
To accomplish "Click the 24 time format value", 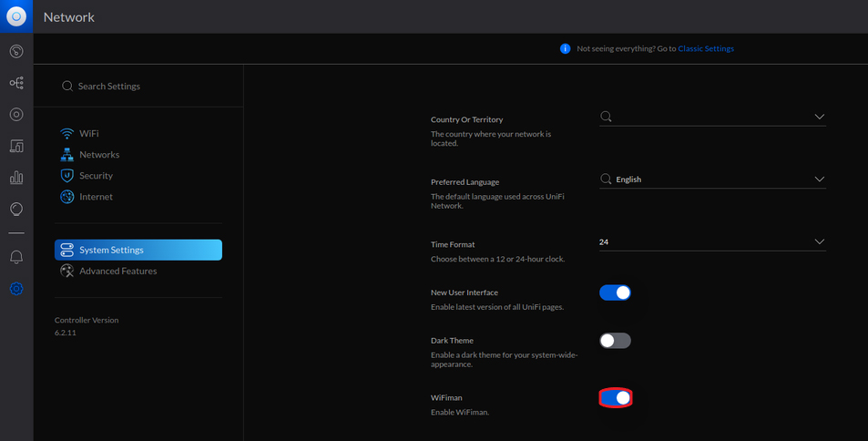I will 603,242.
